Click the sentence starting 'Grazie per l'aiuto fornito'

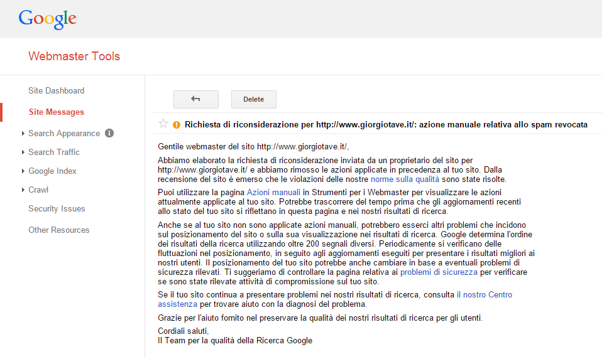320,318
